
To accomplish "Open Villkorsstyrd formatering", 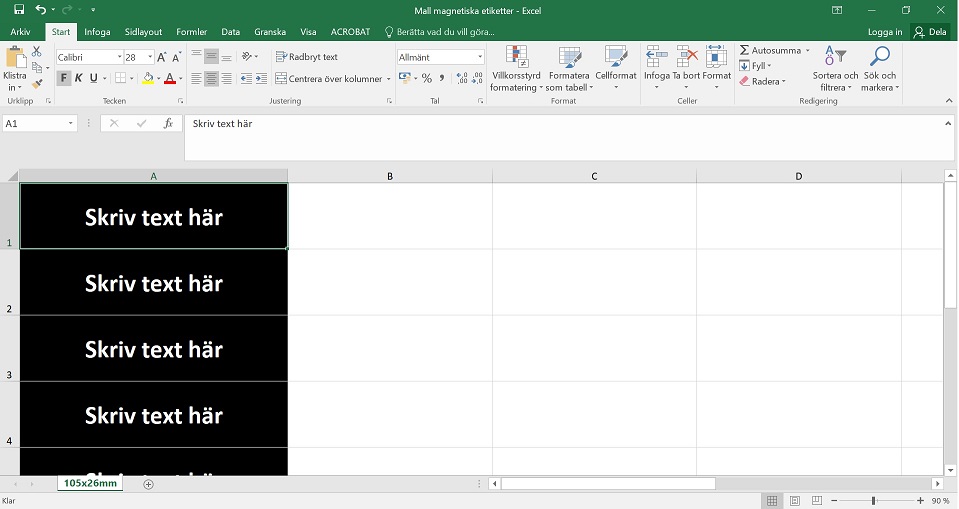I will [516, 68].
